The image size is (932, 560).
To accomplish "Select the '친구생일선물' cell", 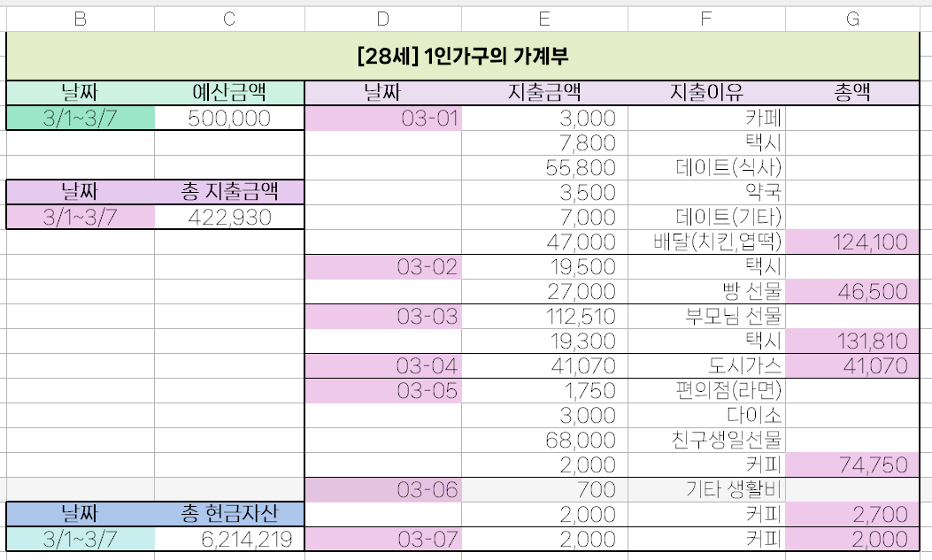I will (706, 440).
